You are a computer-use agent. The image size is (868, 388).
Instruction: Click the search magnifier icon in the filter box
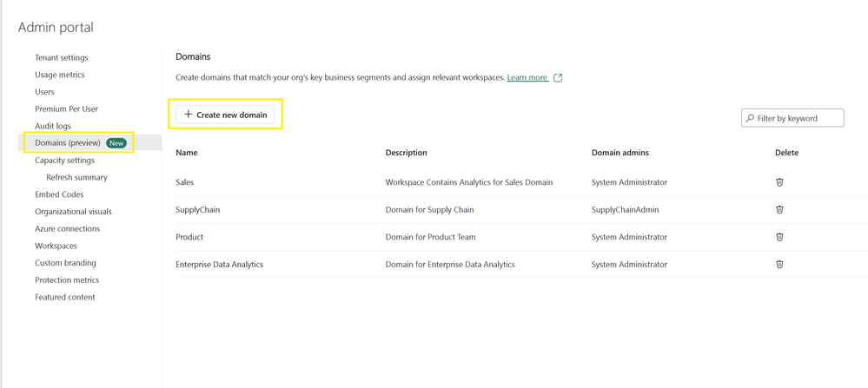point(749,118)
